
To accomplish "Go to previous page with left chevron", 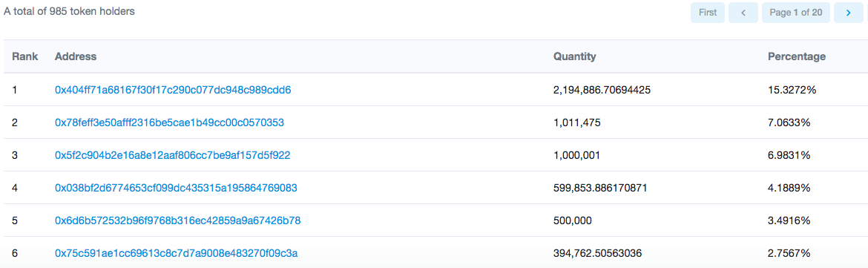I will tap(743, 13).
